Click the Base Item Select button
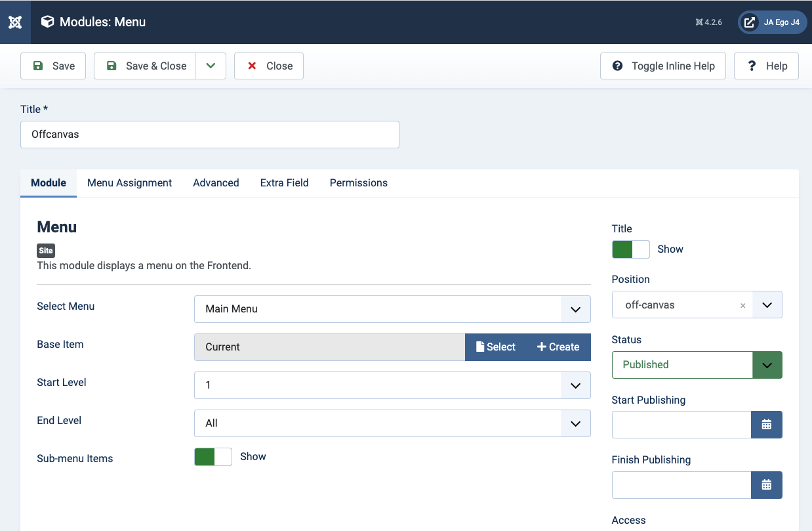 [496, 347]
